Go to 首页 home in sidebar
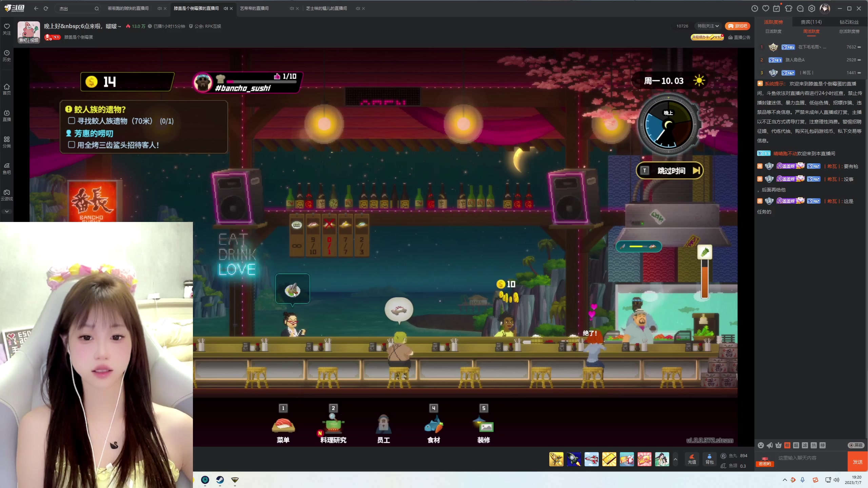The image size is (868, 488). click(7, 89)
